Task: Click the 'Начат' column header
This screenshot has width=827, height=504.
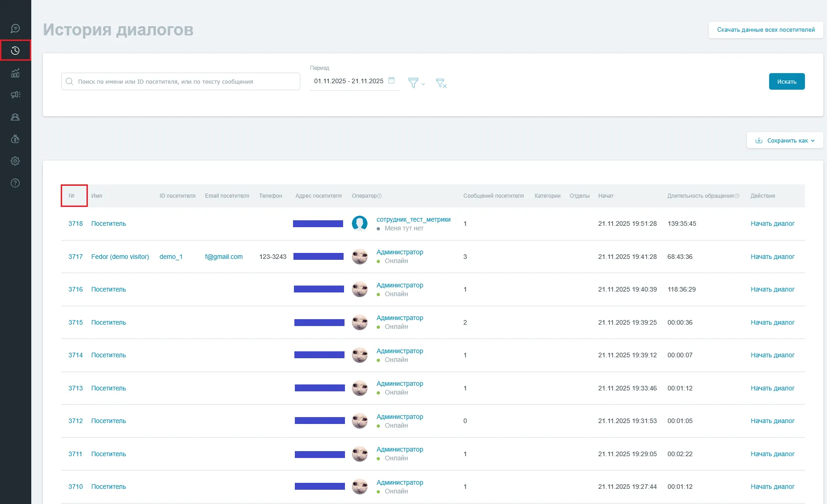Action: coord(605,196)
